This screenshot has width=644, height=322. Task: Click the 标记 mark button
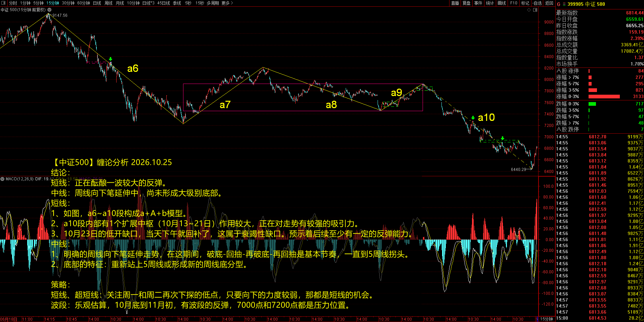pos(525,3)
